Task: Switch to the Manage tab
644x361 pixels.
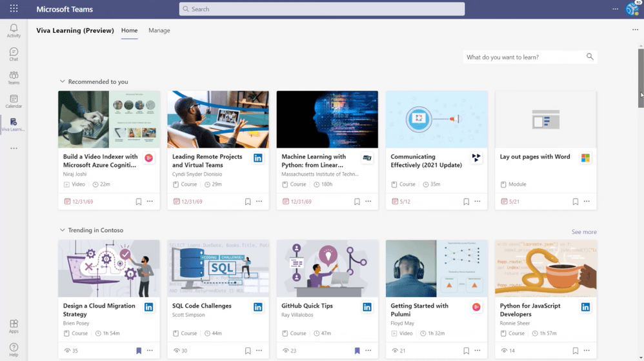Action: 159,30
